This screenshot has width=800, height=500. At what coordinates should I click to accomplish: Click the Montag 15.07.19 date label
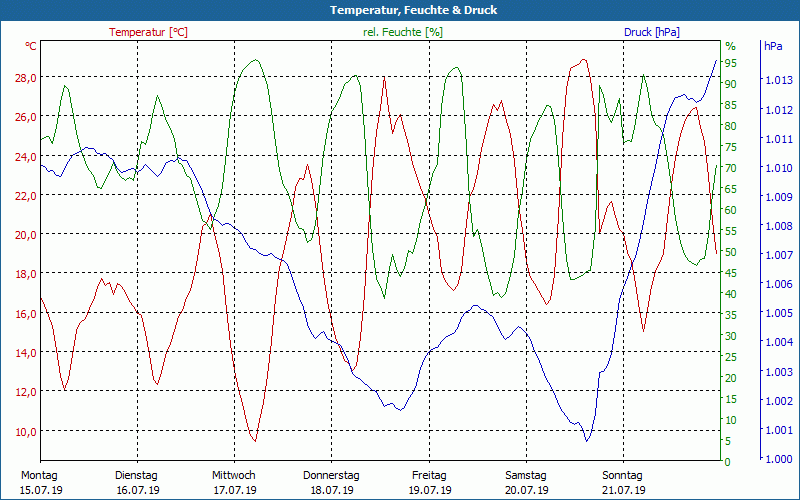pyautogui.click(x=39, y=482)
